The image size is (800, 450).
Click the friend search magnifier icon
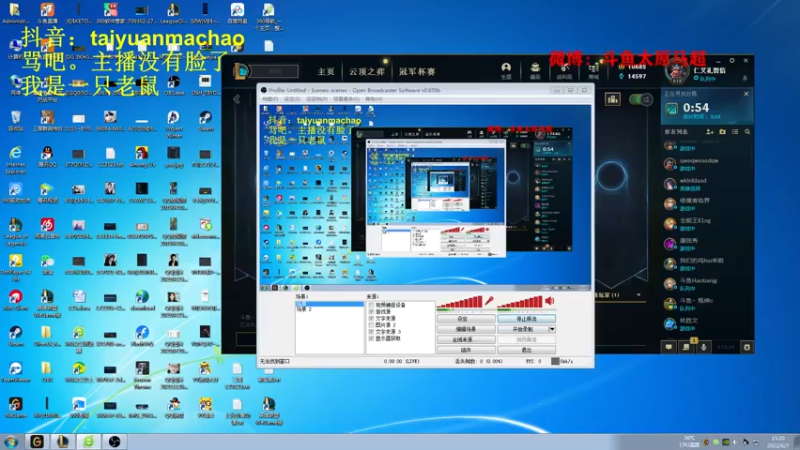(747, 132)
